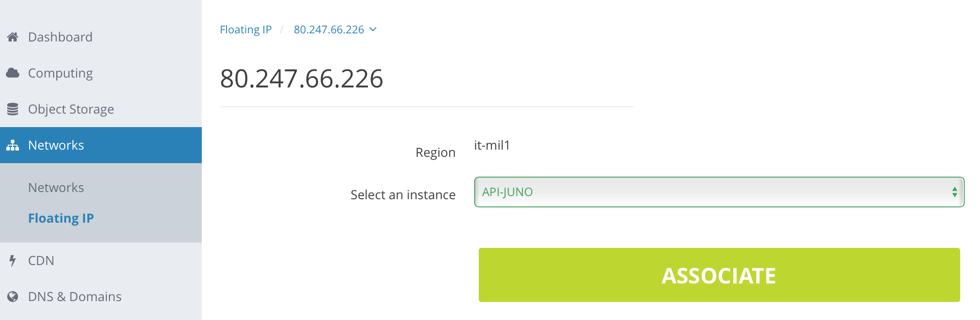Follow the Floating IP breadcrumb link
Image resolution: width=980 pixels, height=320 pixels.
pyautogui.click(x=245, y=29)
